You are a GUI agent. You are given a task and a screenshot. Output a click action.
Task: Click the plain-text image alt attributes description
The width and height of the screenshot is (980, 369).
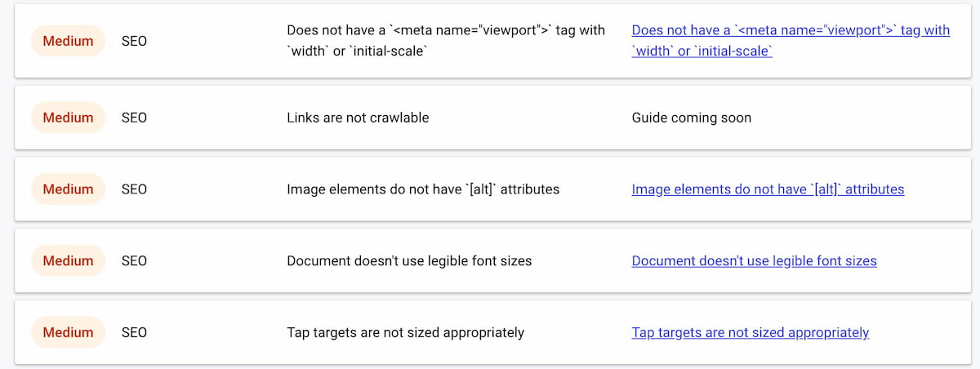pyautogui.click(x=423, y=189)
